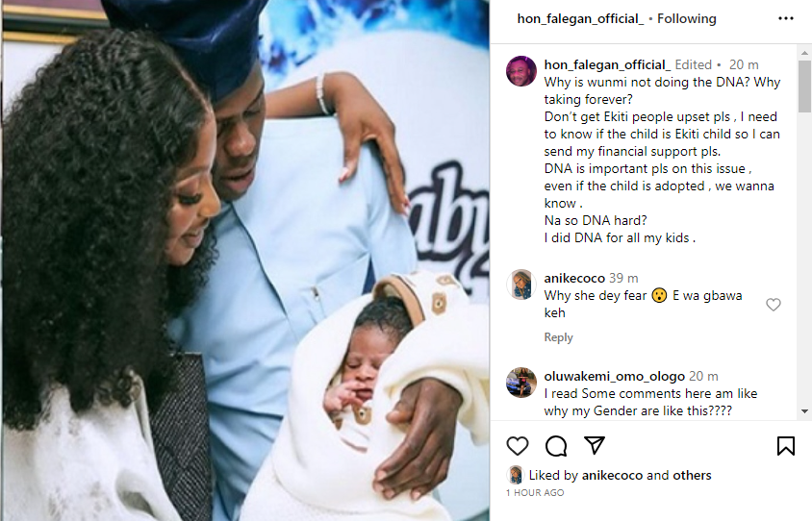The width and height of the screenshot is (812, 521).
Task: Click the small avatar next to Liked by
Action: point(516,475)
